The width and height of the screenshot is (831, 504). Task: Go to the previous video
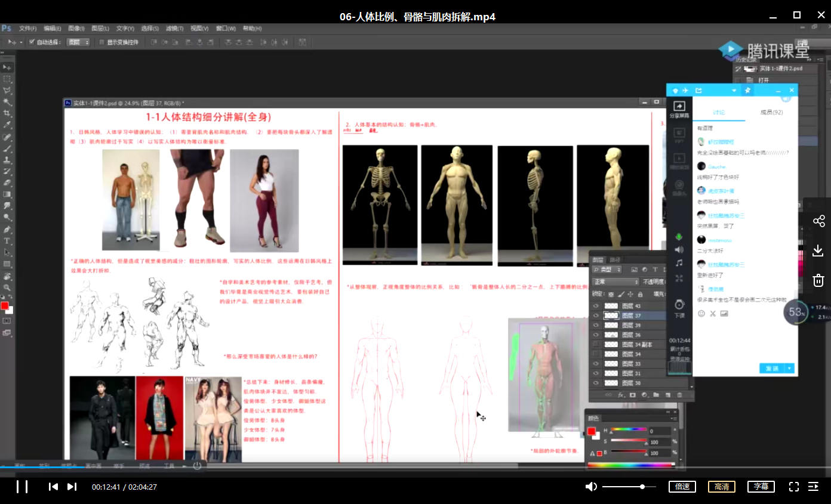pyautogui.click(x=53, y=487)
